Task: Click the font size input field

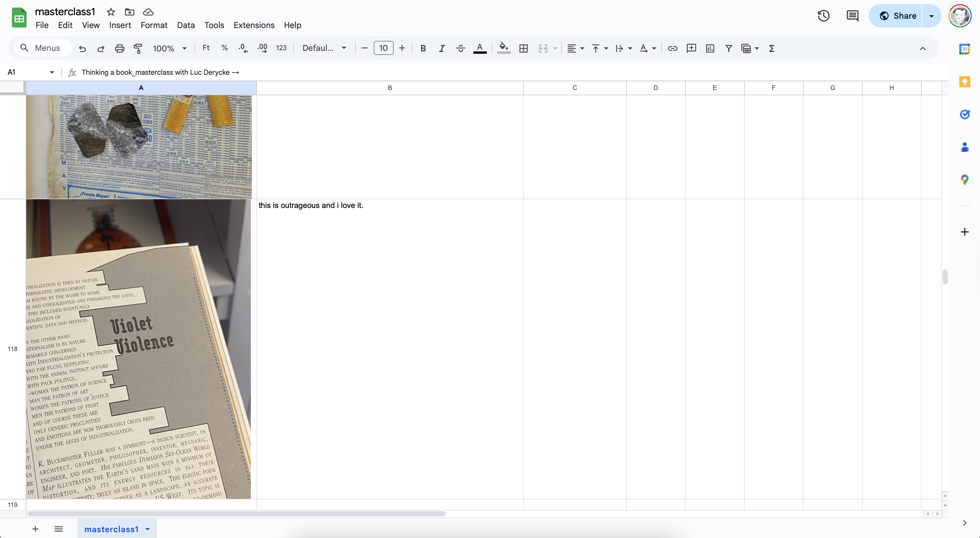Action: pos(383,48)
